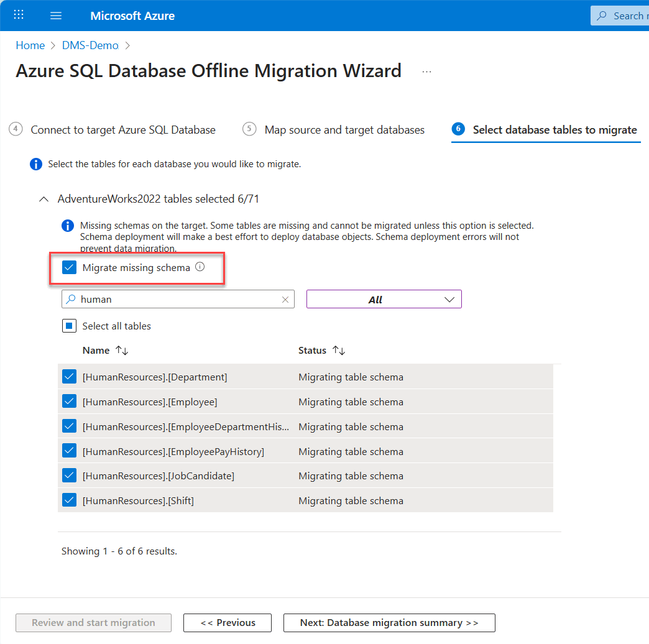Collapse the AdventureWorks2022 tables section
This screenshot has width=649, height=644.
44,200
